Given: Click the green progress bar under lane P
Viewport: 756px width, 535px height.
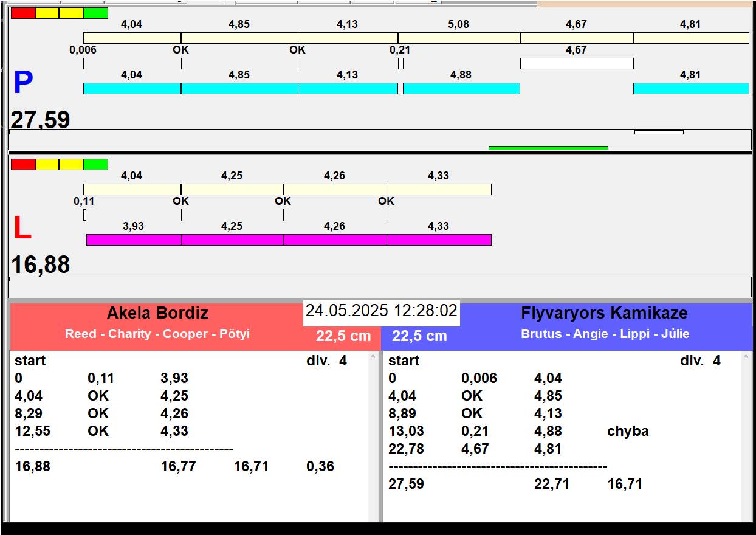Looking at the screenshot, I should coord(548,147).
